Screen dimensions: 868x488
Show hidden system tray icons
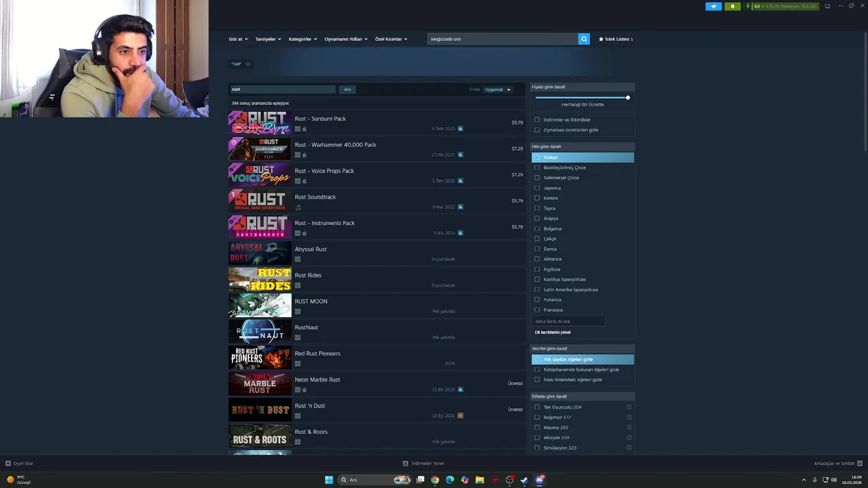tap(804, 480)
